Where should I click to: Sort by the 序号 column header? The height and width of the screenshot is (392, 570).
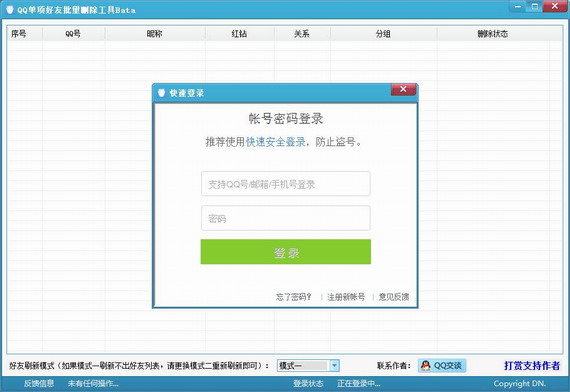pyautogui.click(x=24, y=34)
